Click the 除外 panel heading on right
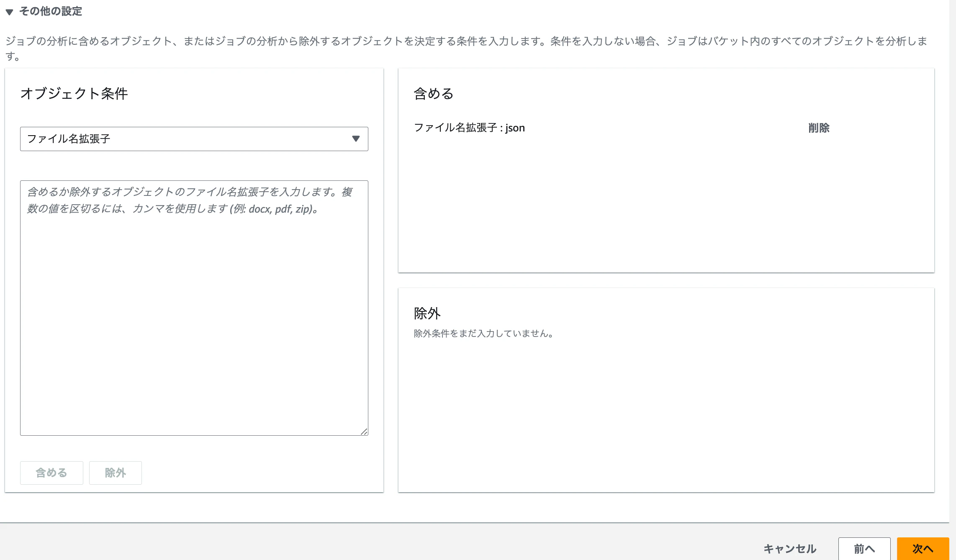The width and height of the screenshot is (956, 560). tap(427, 313)
